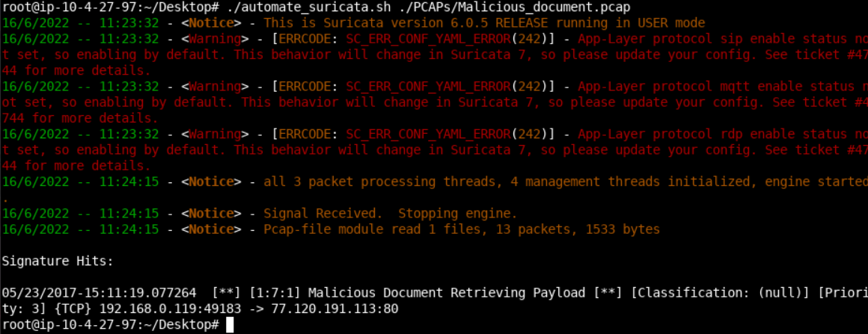Viewport: 868px width, 334px height.
Task: Click the destination IP 77.120.191.113:80
Action: point(334,309)
